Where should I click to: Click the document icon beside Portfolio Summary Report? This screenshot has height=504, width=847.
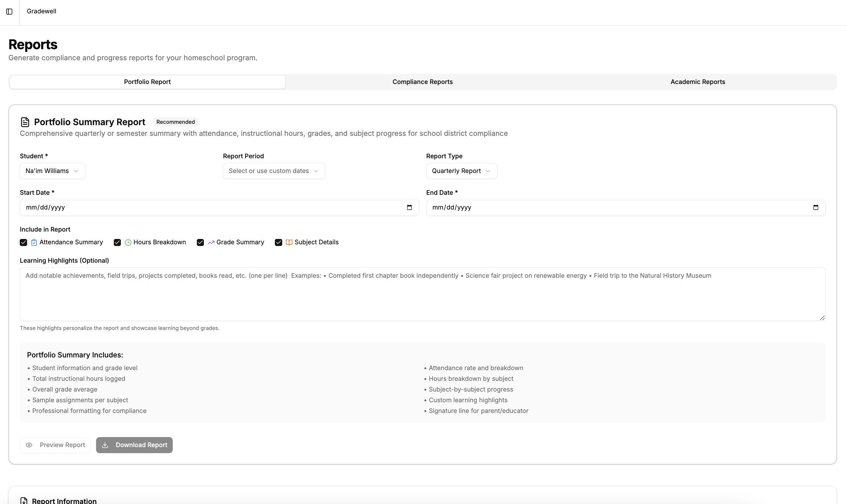pos(24,121)
